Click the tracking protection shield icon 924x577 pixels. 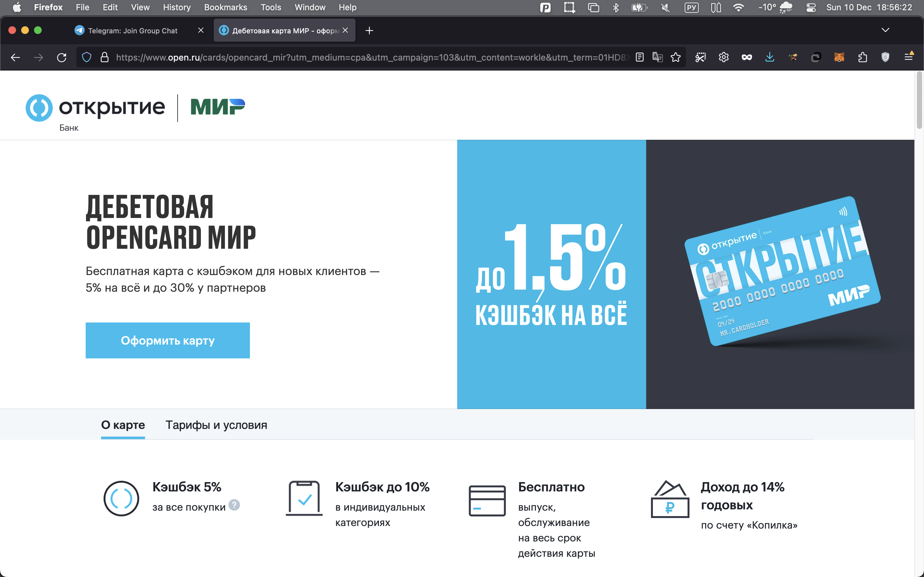click(x=87, y=57)
